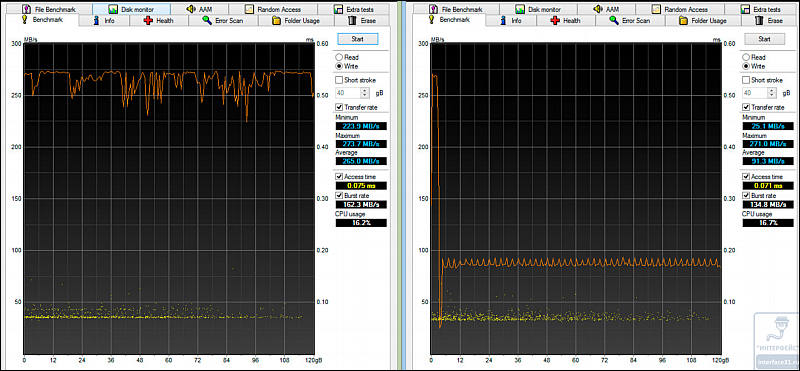The width and height of the screenshot is (800, 371).
Task: Select the AAM speaker icon in left window
Action: click(191, 9)
